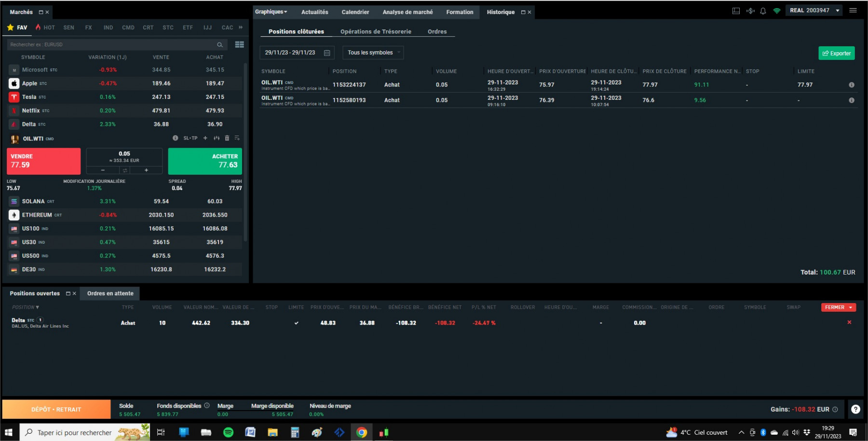Open the Calendrier tab
The width and height of the screenshot is (868, 441).
point(355,12)
